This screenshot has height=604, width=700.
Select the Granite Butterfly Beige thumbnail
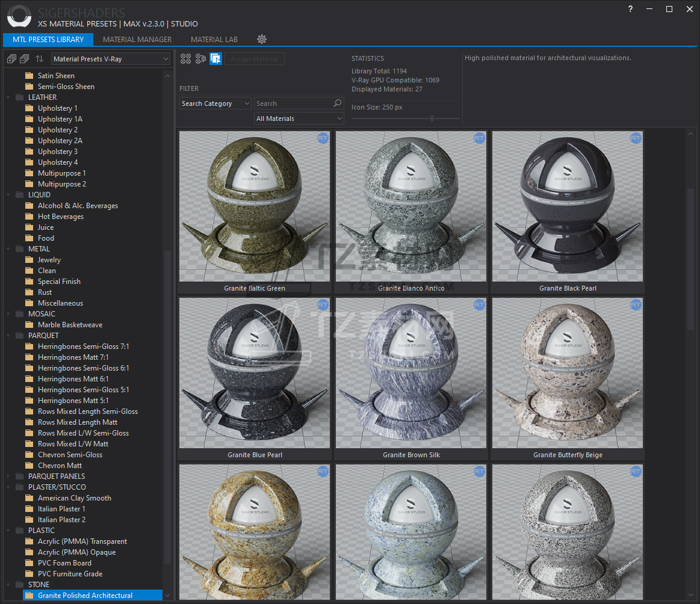point(568,373)
